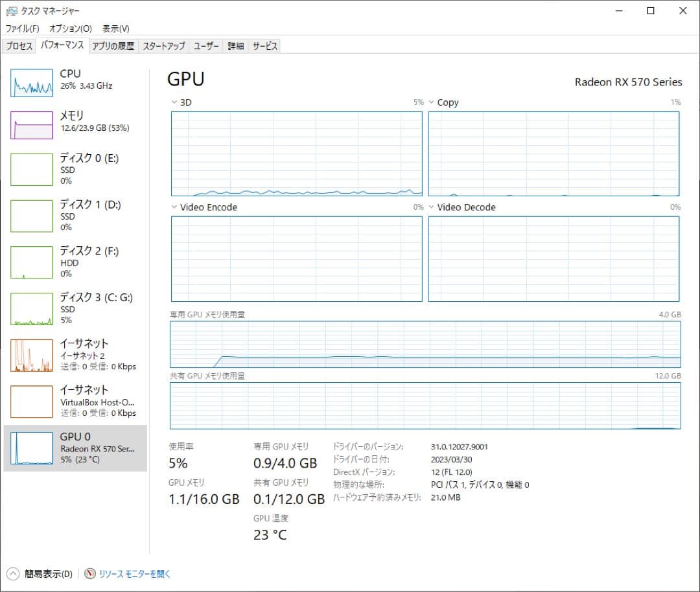Open ディスク 3 (C: G:) performance view
The width and height of the screenshot is (700, 592).
75,308
